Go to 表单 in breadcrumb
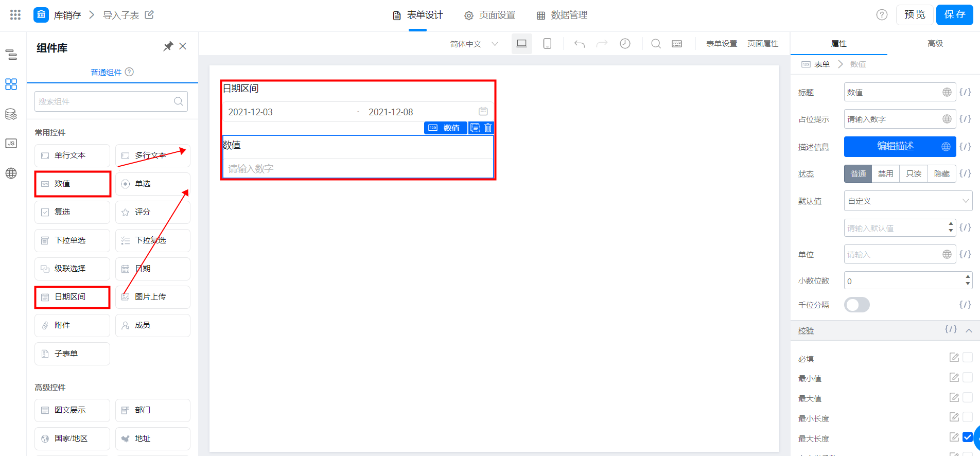 pyautogui.click(x=821, y=64)
